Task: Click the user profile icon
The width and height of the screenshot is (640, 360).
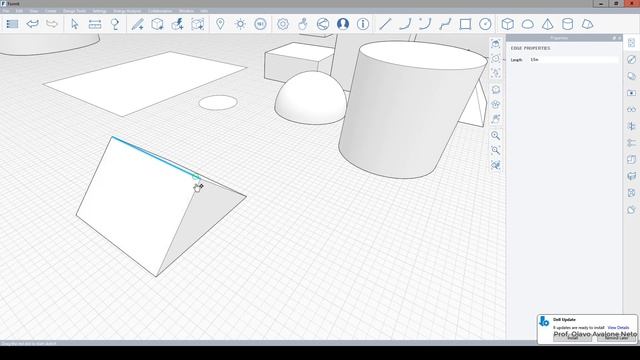Action: pos(343,24)
